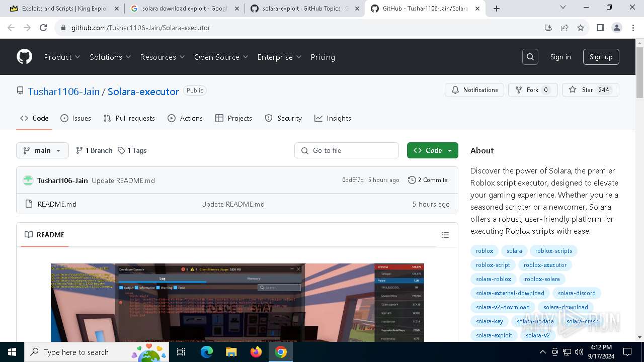
Task: Open the Tushar1106-Jain owner link
Action: (x=64, y=92)
